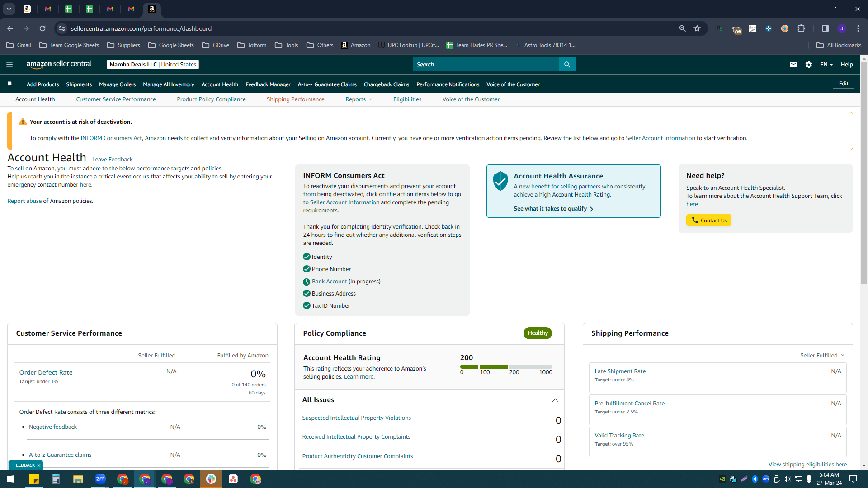Open the Windows Start menu
The height and width of the screenshot is (488, 868).
coord(11,479)
